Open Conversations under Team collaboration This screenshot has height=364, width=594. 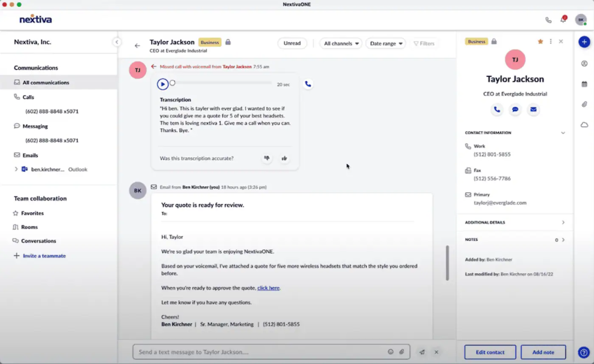pyautogui.click(x=38, y=241)
